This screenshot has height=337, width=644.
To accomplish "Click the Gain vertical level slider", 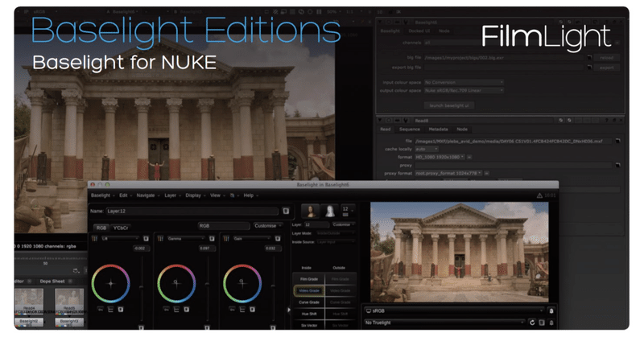I will (273, 290).
